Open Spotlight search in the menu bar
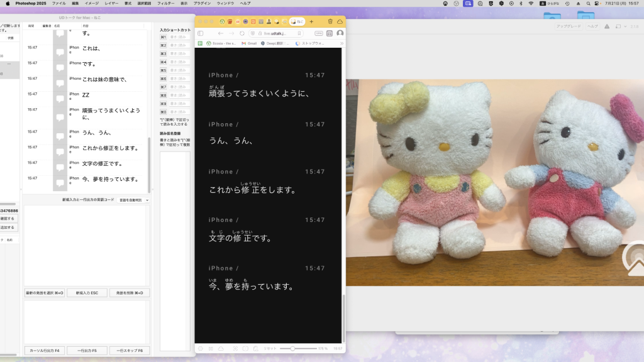This screenshot has width=644, height=362. point(588,3)
